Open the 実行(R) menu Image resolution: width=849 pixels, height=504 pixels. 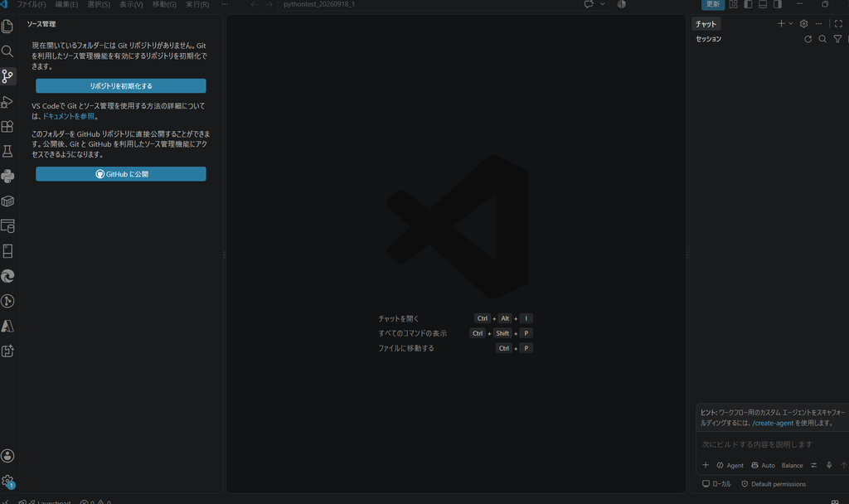(x=197, y=4)
